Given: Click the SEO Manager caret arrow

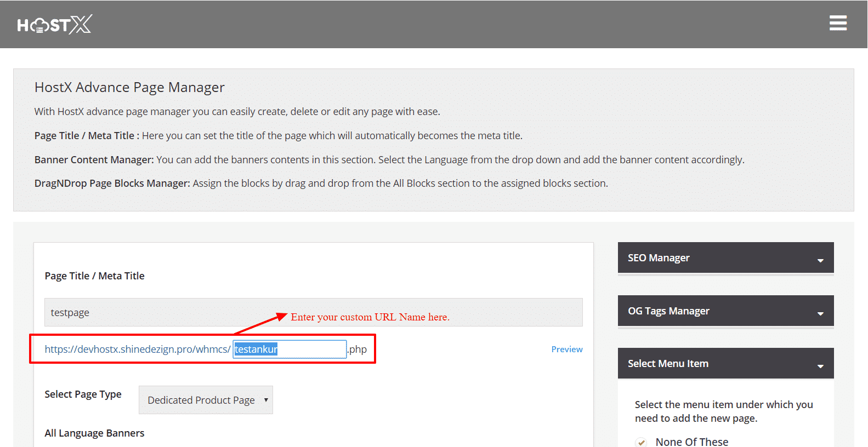Looking at the screenshot, I should [x=820, y=260].
